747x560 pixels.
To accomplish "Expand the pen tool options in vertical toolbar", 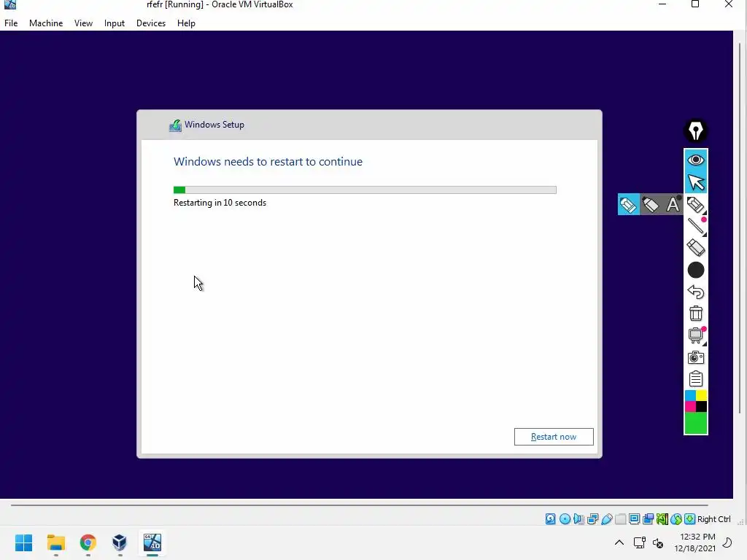I will tap(695, 205).
